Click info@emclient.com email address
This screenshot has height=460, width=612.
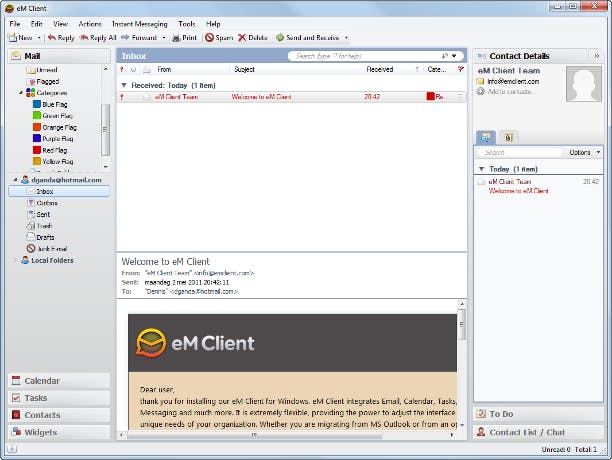point(513,82)
